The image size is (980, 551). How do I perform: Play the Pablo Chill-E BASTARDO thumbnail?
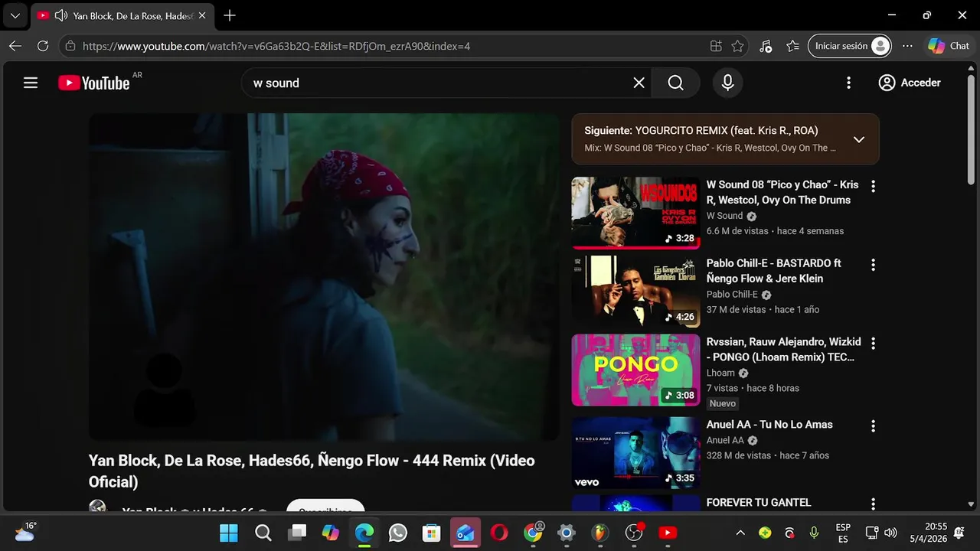pos(635,292)
